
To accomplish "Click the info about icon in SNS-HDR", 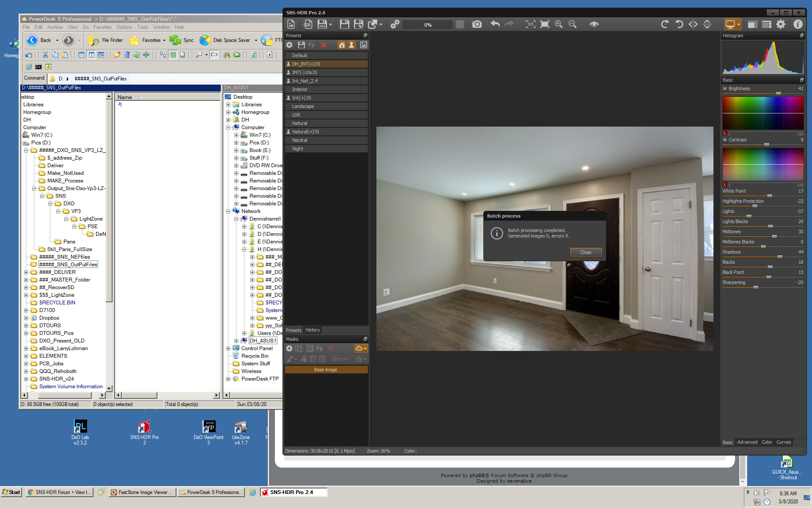I will tap(798, 25).
